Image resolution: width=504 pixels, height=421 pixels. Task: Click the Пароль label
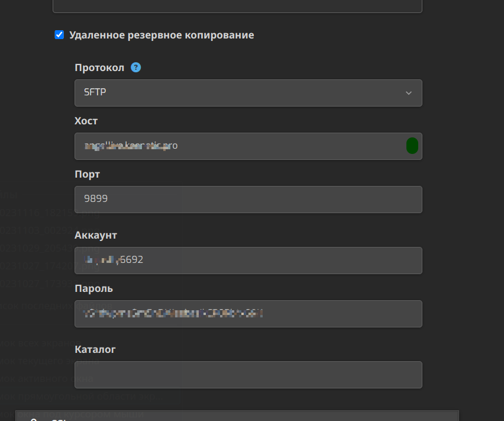pyautogui.click(x=93, y=288)
